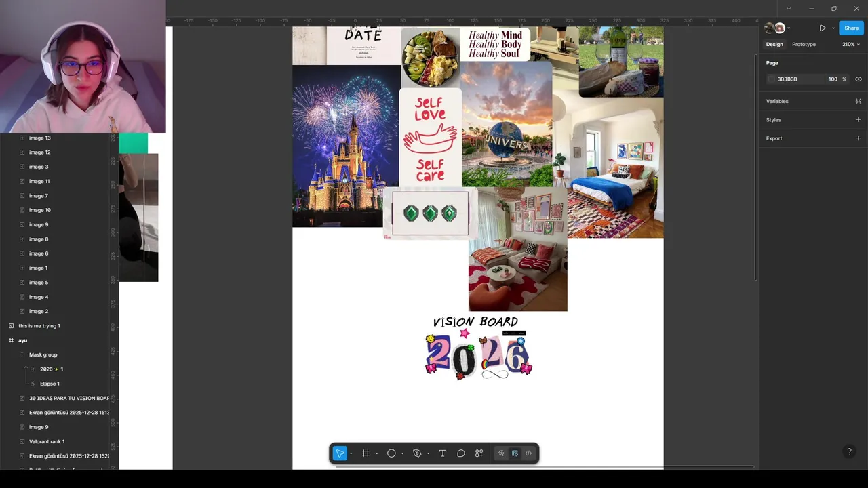Open the collaborator avatars dropdown
The width and height of the screenshot is (868, 488).
point(789,28)
